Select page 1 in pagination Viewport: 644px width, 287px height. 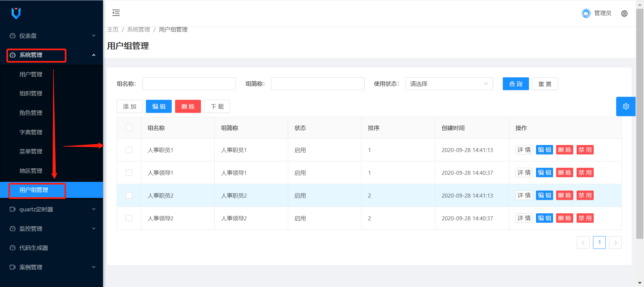pos(599,242)
